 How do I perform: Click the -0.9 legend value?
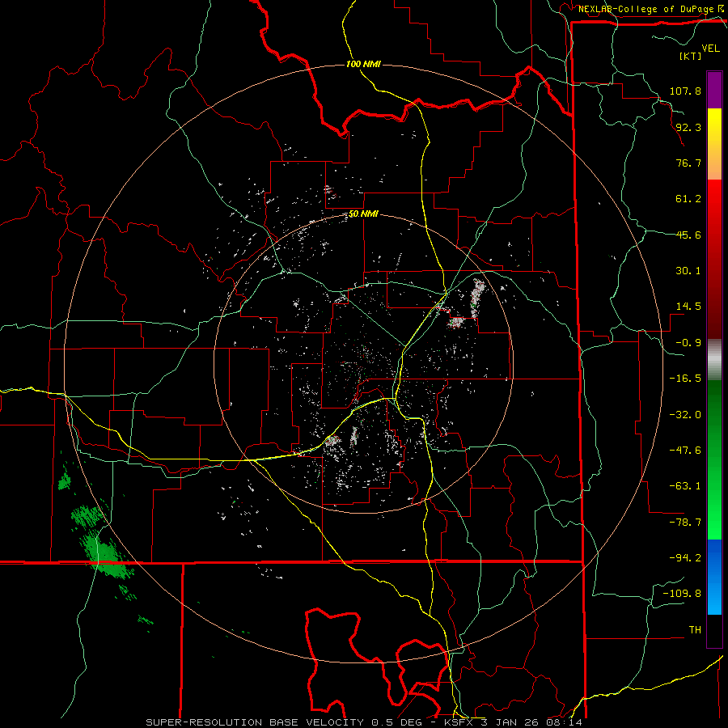(x=688, y=343)
